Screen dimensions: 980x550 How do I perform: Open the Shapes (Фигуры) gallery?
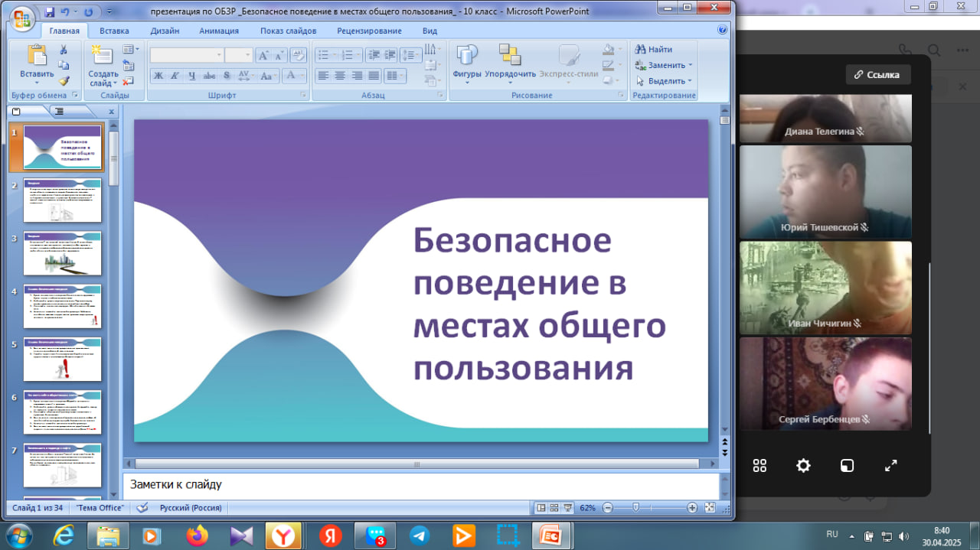[x=466, y=65]
